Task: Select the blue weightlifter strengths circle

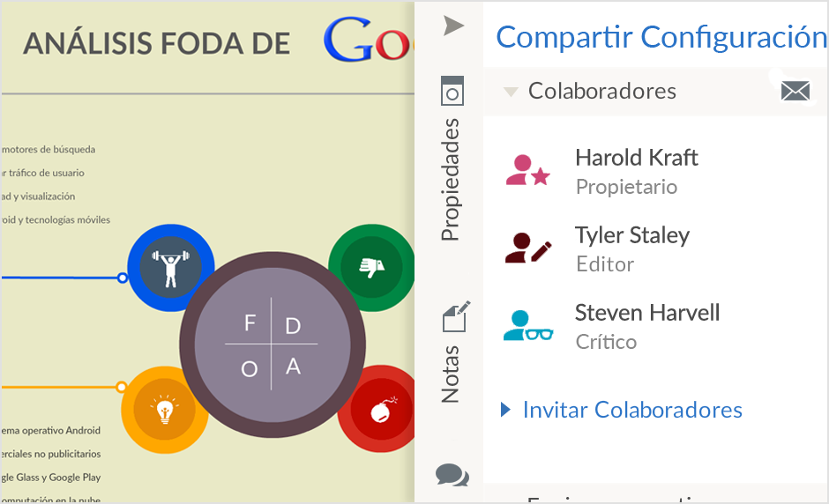Action: (x=170, y=267)
